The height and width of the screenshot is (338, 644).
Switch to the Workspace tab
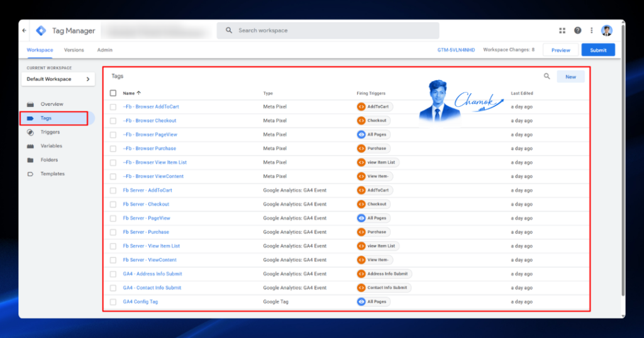[40, 50]
